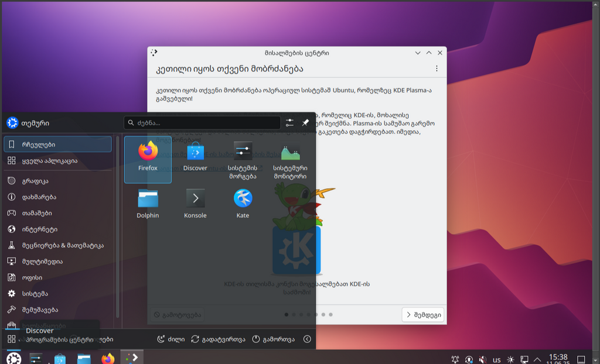The height and width of the screenshot is (364, 600).
Task: Open the შემუშავება category
Action: pyautogui.click(x=58, y=310)
